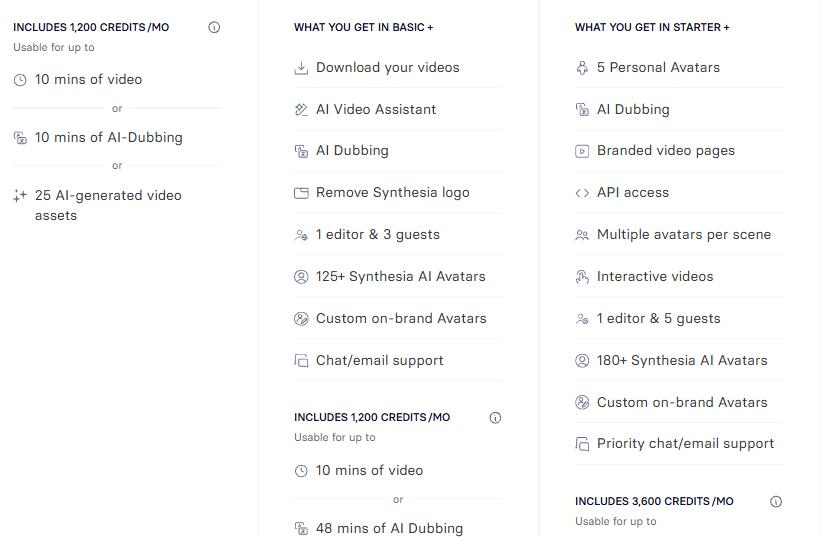Click the info icon beside left column's 1,200 credits
820x537 pixels.
click(214, 27)
